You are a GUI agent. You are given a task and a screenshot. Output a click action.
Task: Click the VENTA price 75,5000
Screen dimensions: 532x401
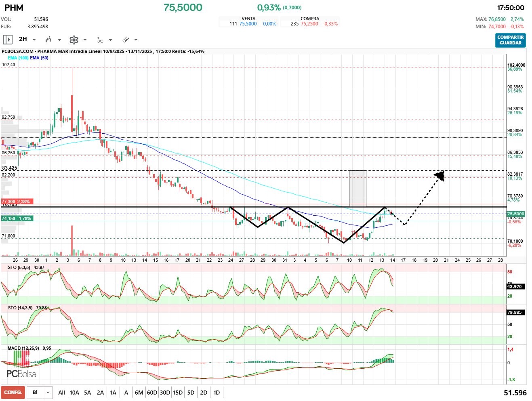point(248,24)
